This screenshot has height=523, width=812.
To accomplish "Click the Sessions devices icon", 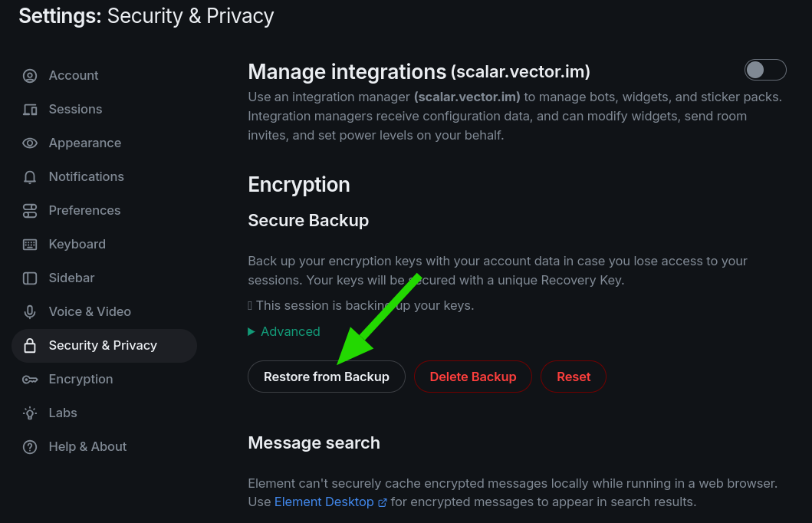I will [30, 110].
